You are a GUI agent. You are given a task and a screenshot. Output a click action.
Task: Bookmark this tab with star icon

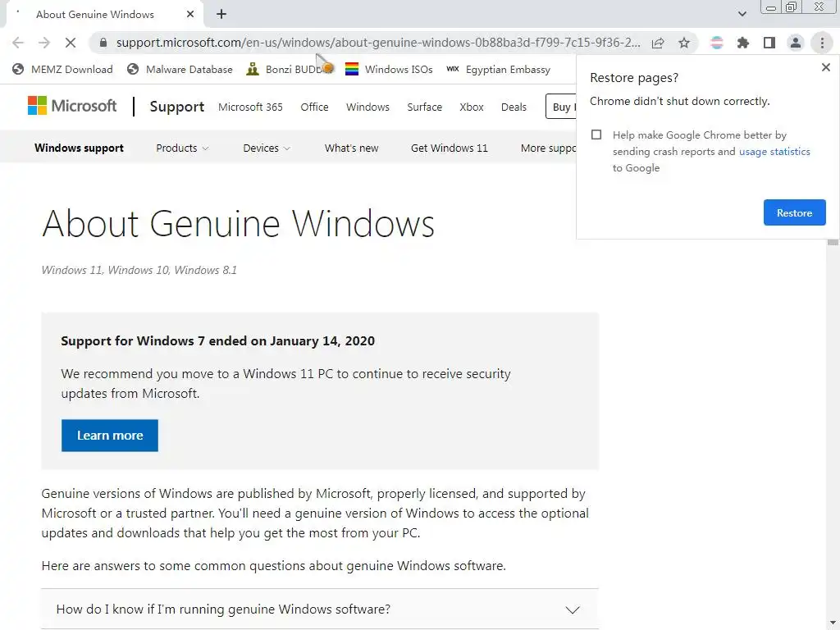pyautogui.click(x=684, y=43)
